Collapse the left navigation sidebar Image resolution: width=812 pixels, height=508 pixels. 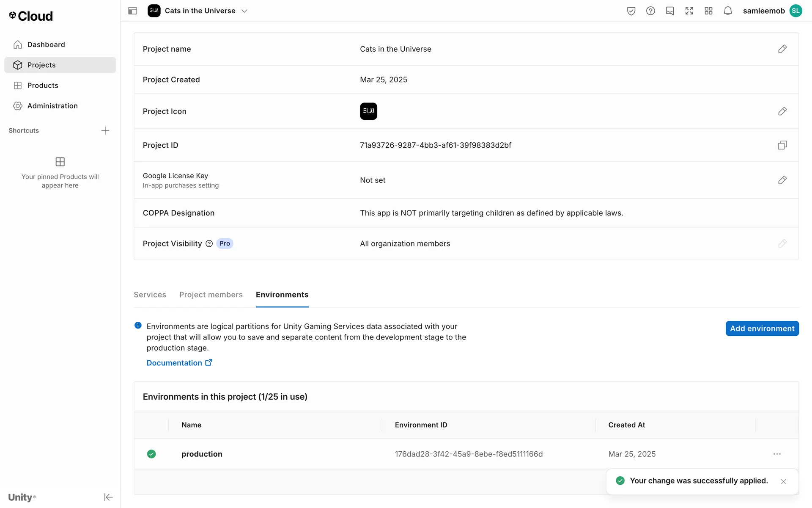click(108, 497)
